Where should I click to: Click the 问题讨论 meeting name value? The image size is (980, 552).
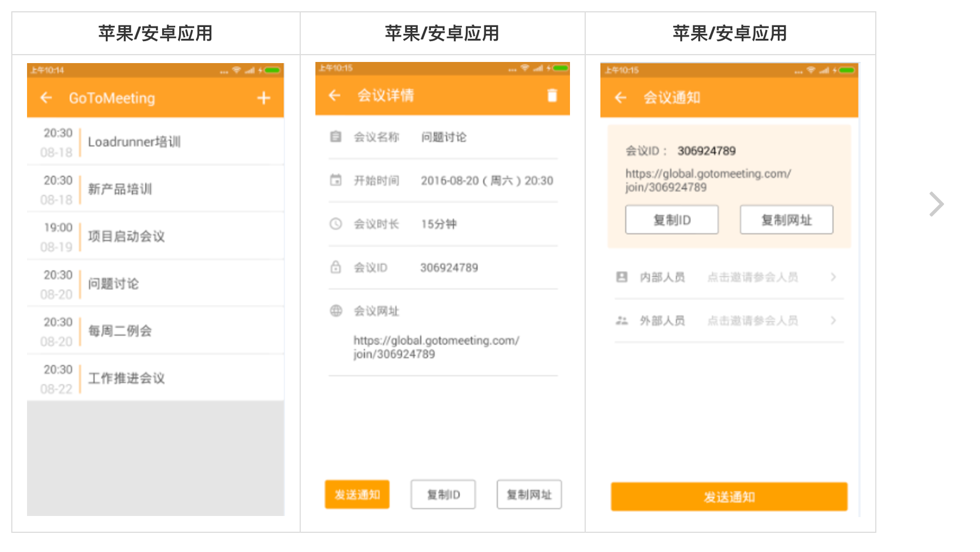(444, 137)
